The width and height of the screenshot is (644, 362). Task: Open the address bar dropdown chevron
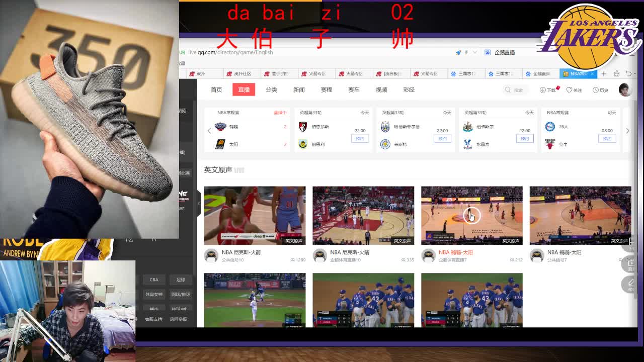tap(474, 52)
